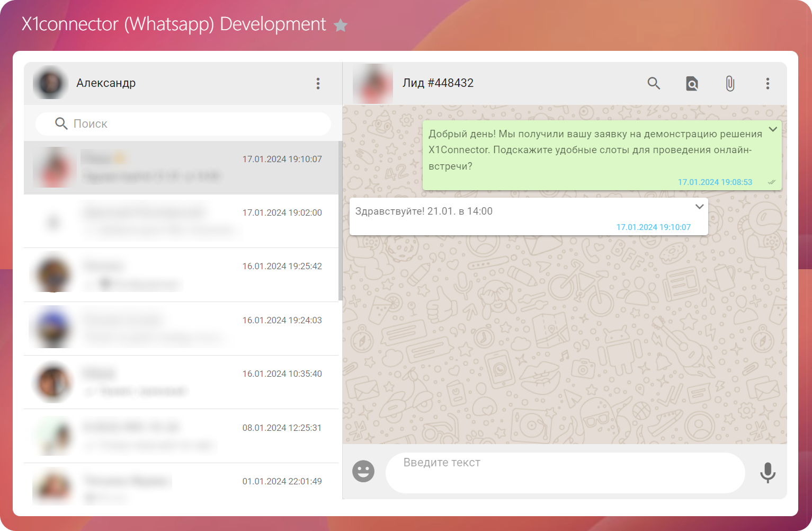Open chat dated 16.01.2024 19:24:03

(181, 329)
